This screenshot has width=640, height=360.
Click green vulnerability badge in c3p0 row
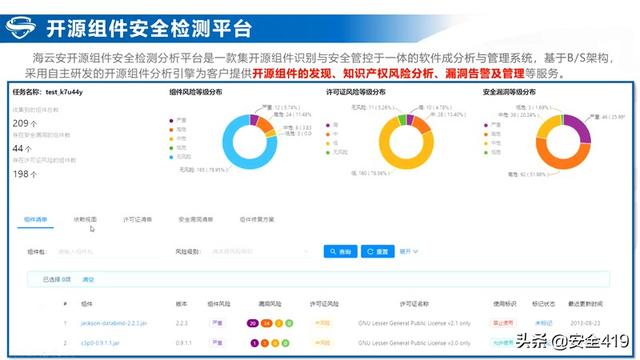click(x=285, y=343)
